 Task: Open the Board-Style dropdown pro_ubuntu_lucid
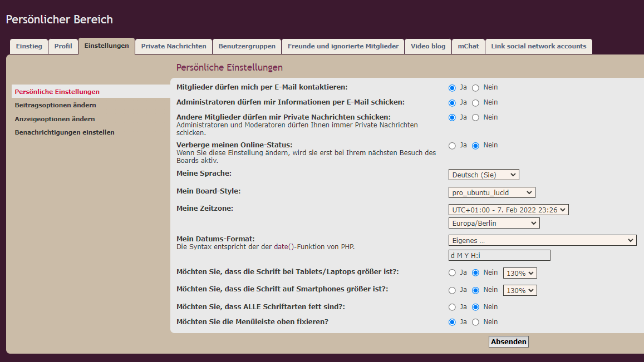coord(491,192)
